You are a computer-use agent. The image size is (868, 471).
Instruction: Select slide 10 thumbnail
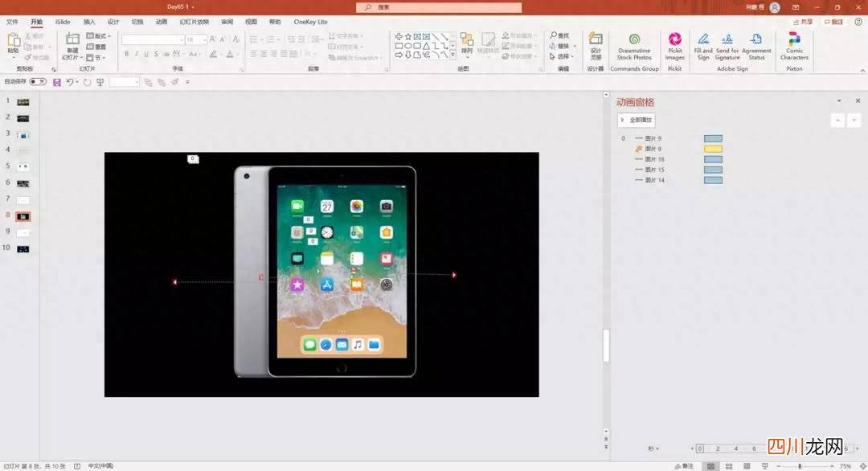pos(23,249)
